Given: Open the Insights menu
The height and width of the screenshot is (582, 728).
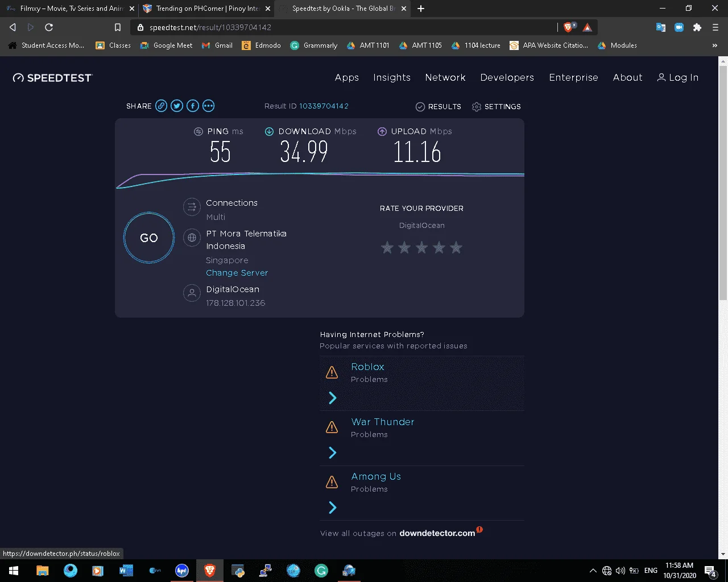Looking at the screenshot, I should [392, 77].
